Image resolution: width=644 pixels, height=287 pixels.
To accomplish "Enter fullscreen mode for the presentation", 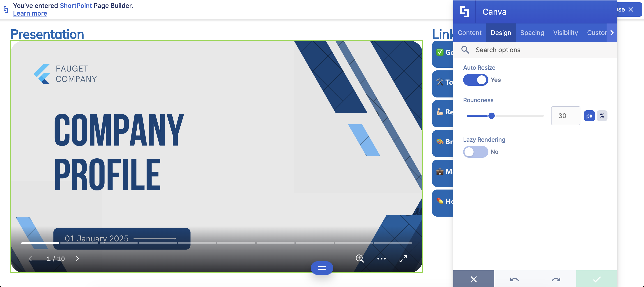I will (x=403, y=259).
